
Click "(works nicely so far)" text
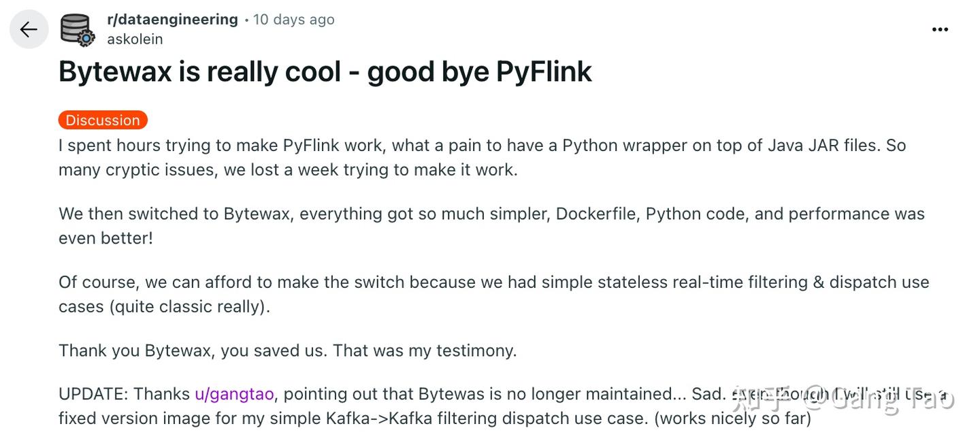coord(732,418)
